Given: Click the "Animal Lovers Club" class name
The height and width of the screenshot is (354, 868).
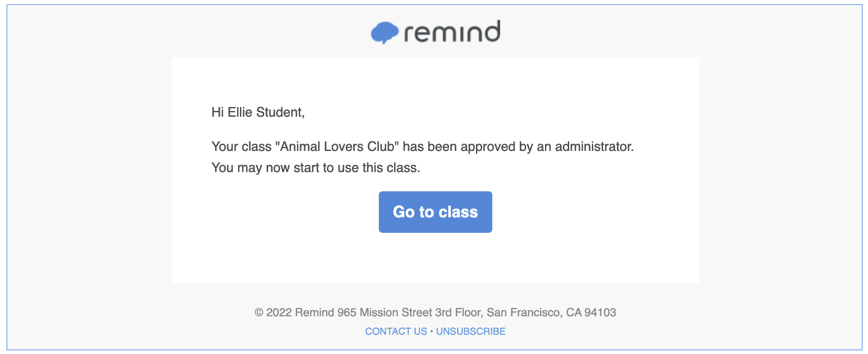Looking at the screenshot, I should click(x=336, y=147).
